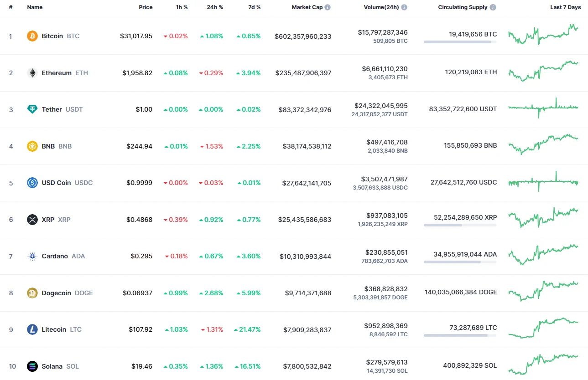The image size is (588, 380).
Task: Click the Bitcoin logo icon
Action: (x=32, y=36)
